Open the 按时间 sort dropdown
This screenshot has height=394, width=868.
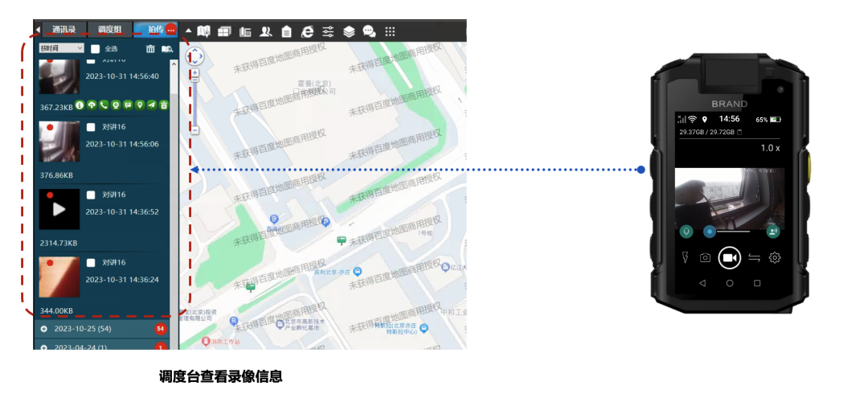(x=61, y=48)
